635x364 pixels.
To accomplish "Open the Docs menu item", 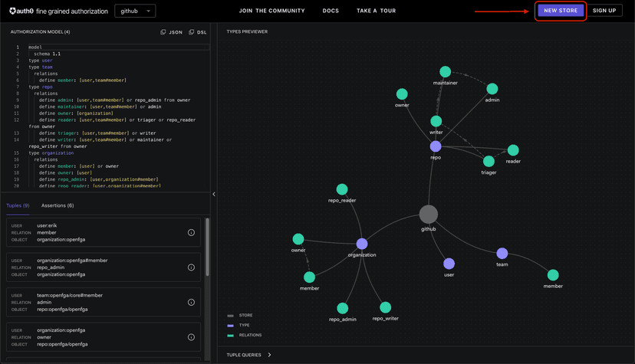I will pos(331,11).
